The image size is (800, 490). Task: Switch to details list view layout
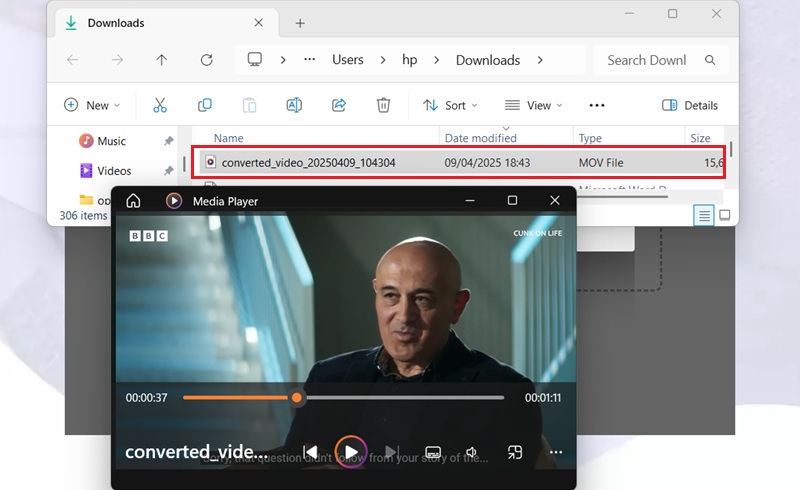704,215
